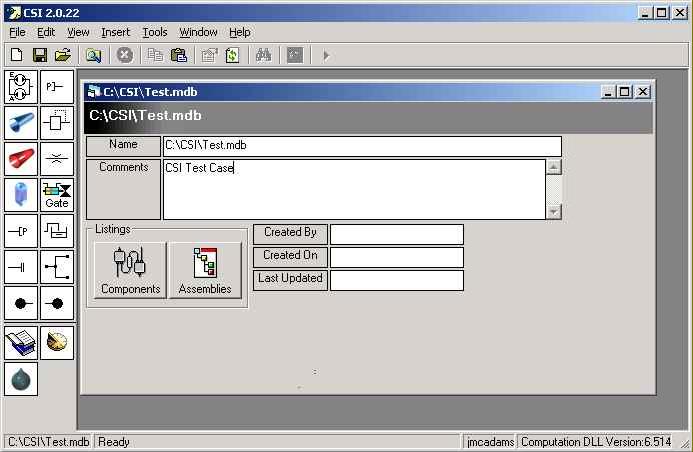Screen dimensions: 693x452
Task: Open the Insert menu
Action: point(115,32)
